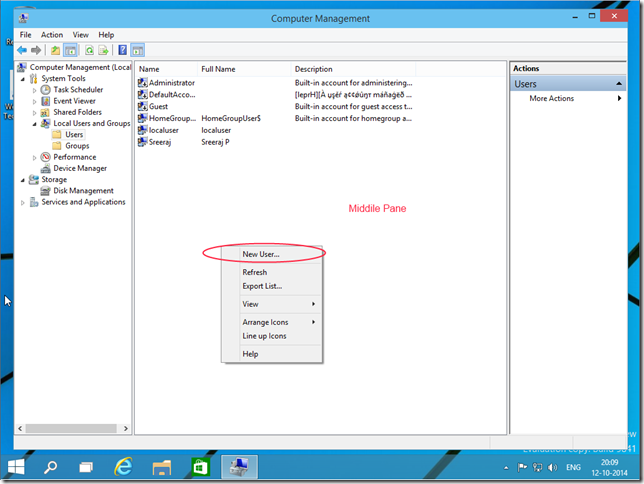Click the Up one level folder icon
644x484 pixels.
click(55, 51)
